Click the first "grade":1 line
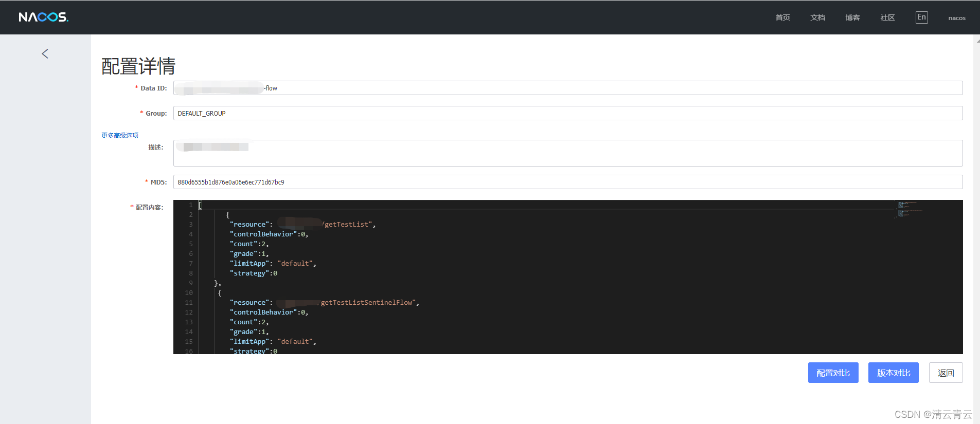 coord(249,254)
